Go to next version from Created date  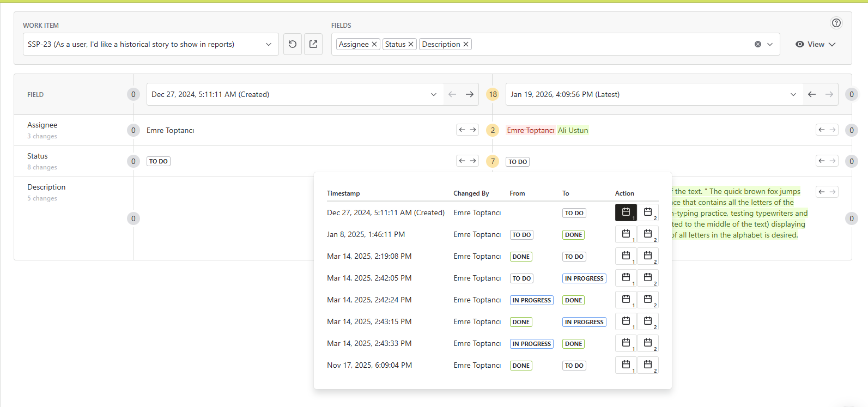coord(470,94)
